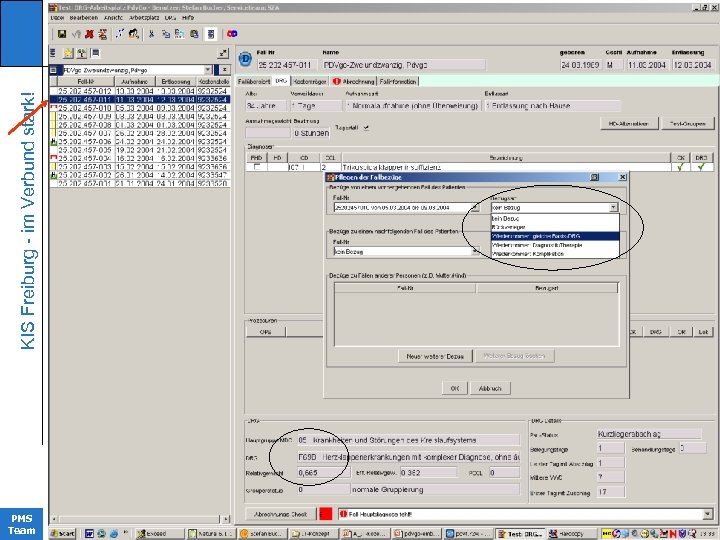Viewport: 720px width, 540px height.
Task: Click the OPS column header button
Action: pyautogui.click(x=265, y=332)
